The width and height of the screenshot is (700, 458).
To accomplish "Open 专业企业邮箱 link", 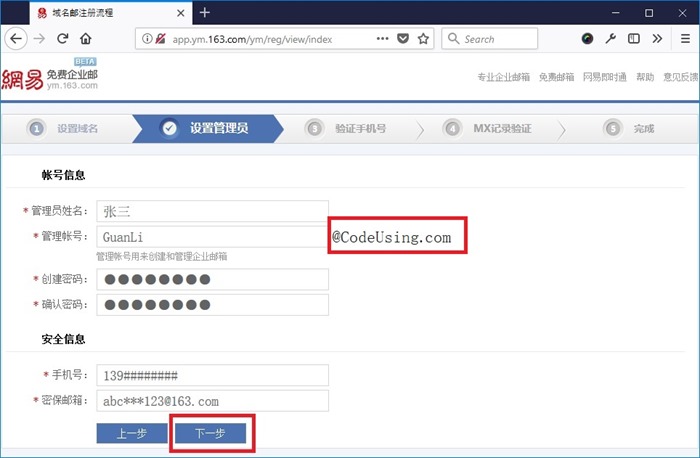I will (504, 77).
